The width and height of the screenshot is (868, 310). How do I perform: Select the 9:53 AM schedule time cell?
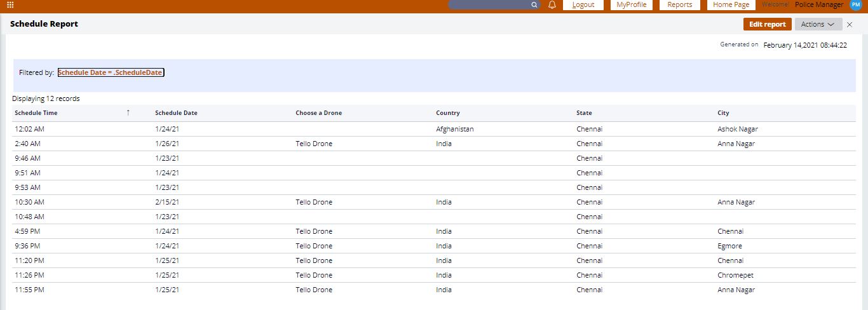coord(27,187)
